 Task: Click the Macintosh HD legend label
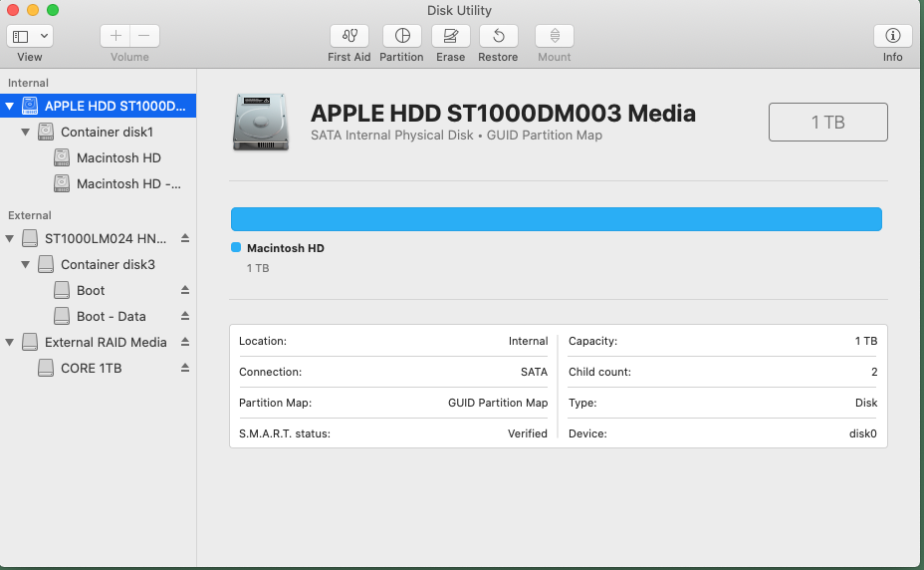285,248
